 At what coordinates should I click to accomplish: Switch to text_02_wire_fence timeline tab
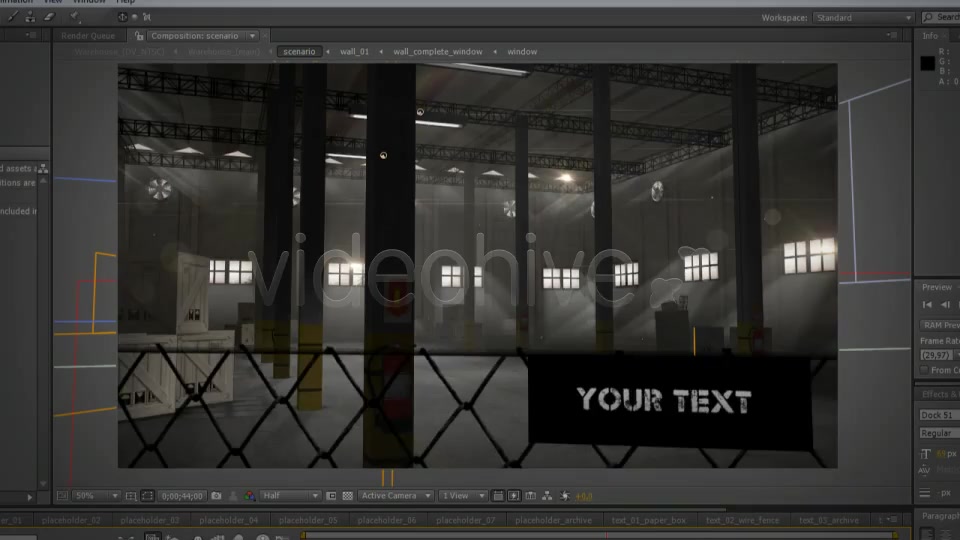(743, 520)
